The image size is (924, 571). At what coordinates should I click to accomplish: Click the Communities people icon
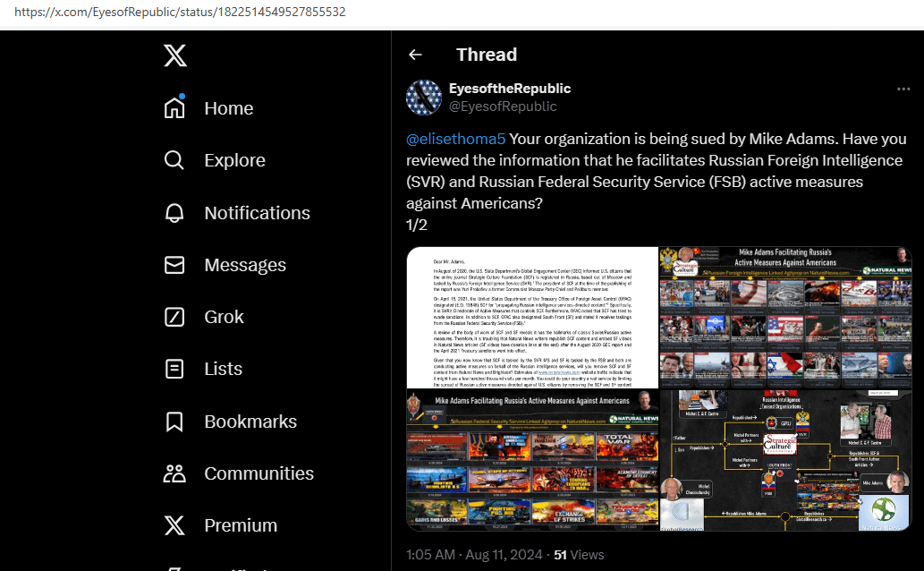click(174, 473)
